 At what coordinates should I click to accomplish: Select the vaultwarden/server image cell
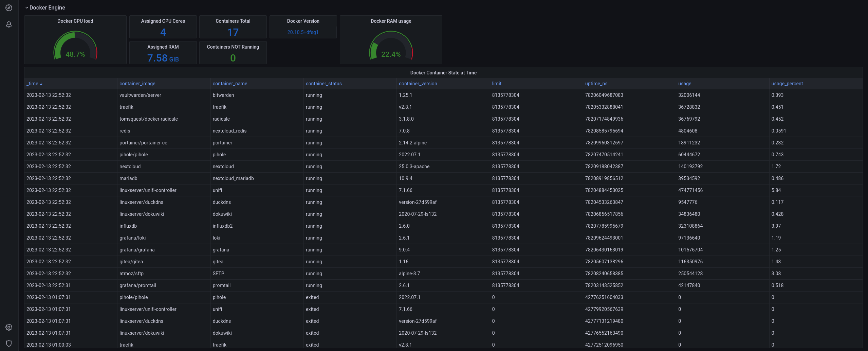pos(164,95)
